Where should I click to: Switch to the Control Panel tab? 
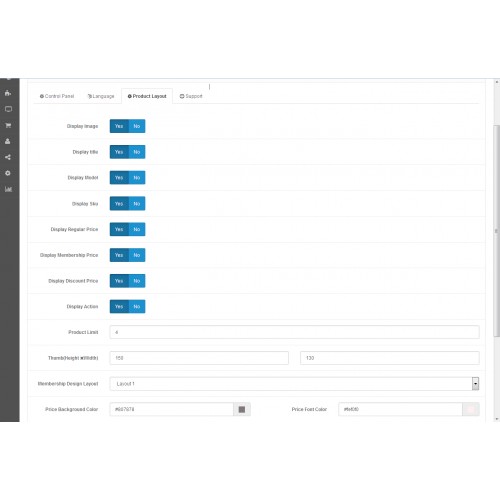(x=57, y=96)
